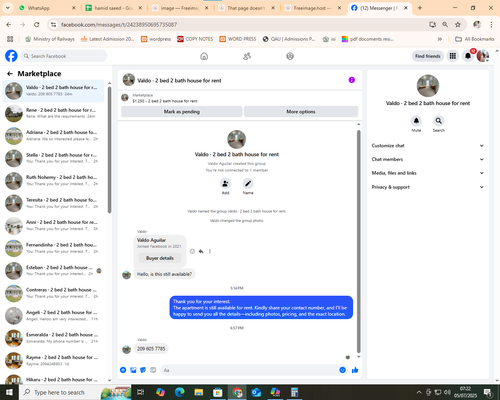Switch to the hamid saeed Google Sheets tab
The height and width of the screenshot is (400, 500).
click(113, 8)
